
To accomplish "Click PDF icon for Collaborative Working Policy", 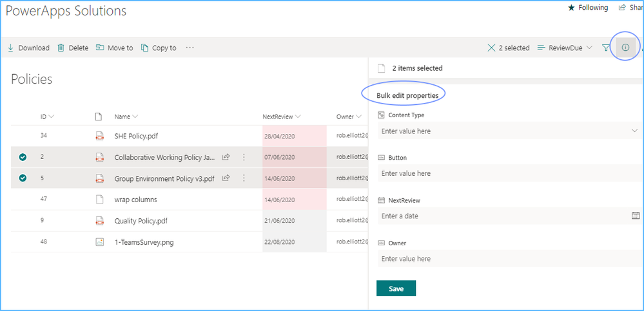I will 99,157.
